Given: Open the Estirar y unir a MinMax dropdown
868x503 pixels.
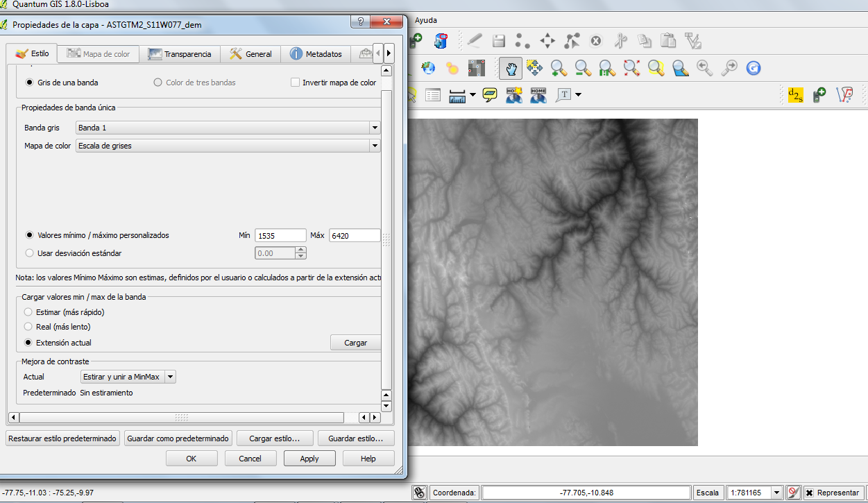Looking at the screenshot, I should point(128,377).
